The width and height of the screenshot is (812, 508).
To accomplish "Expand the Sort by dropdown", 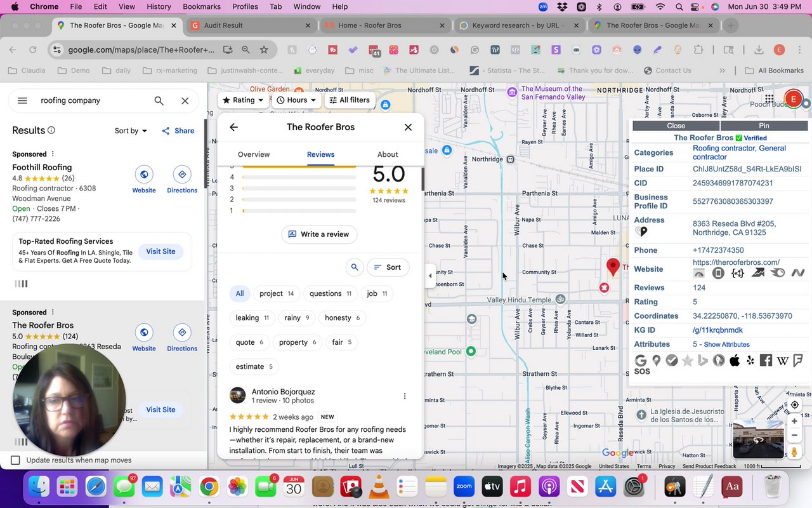I will [x=131, y=131].
